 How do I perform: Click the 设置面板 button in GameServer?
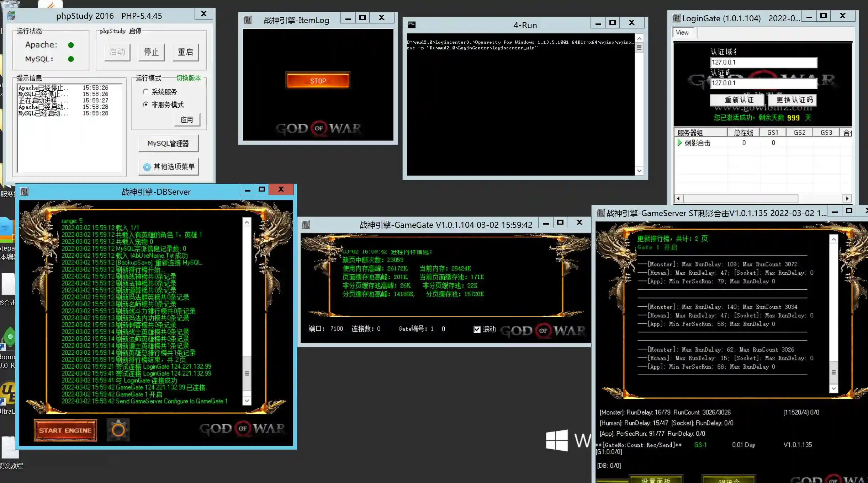656,479
